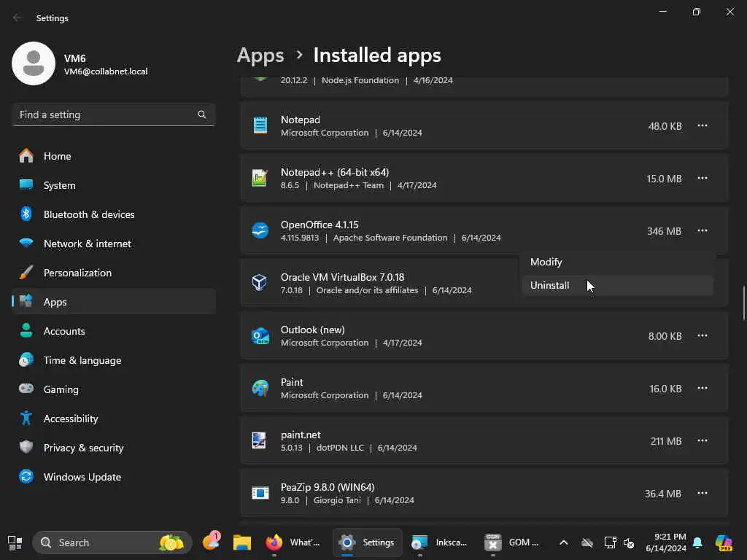
Task: Expand the three-dot menu for Paint
Action: (x=702, y=388)
